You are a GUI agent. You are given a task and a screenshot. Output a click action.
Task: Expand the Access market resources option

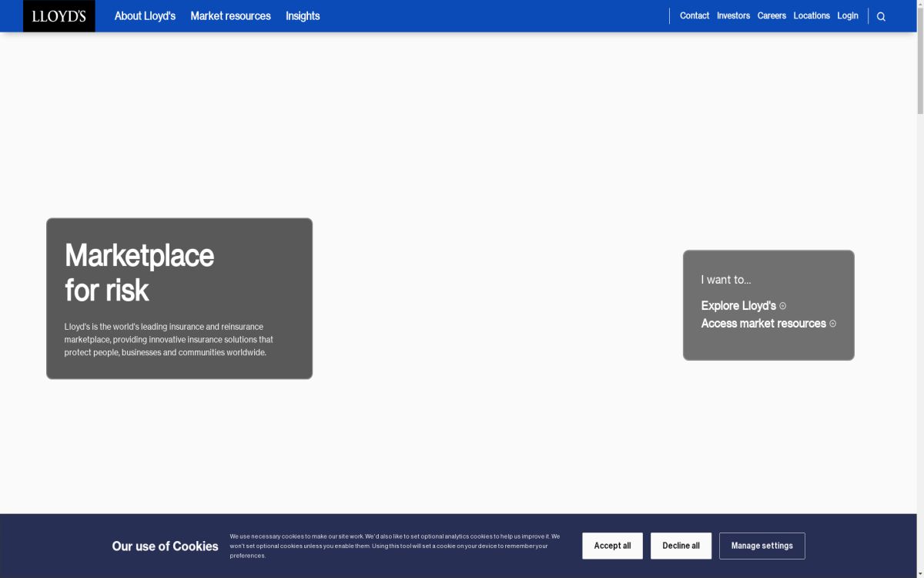(x=762, y=323)
